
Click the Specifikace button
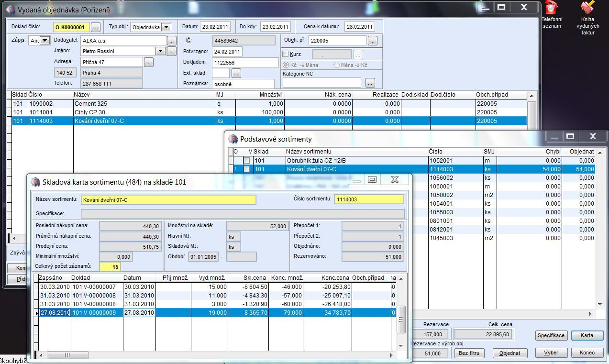551,335
